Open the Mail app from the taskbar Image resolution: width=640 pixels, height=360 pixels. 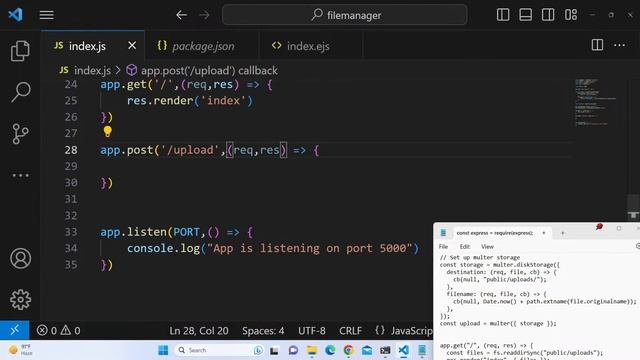(367, 350)
